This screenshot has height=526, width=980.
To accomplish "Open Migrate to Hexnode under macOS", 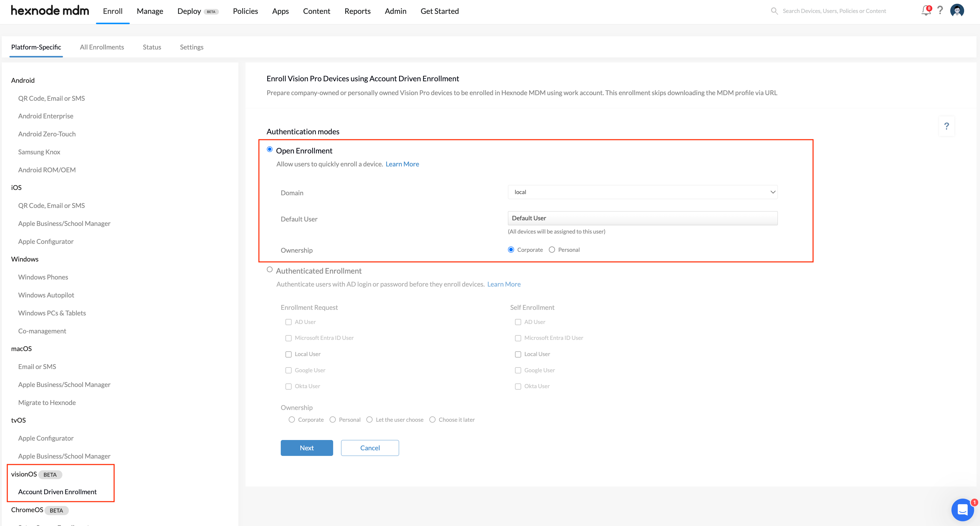I will [x=47, y=403].
